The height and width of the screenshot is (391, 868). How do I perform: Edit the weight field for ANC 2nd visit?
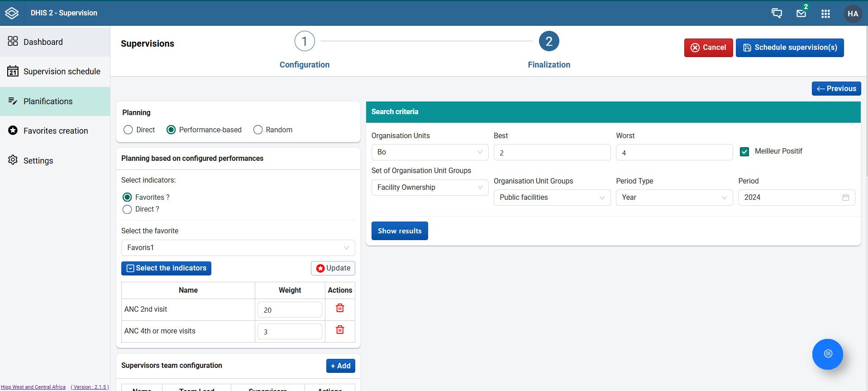coord(290,310)
